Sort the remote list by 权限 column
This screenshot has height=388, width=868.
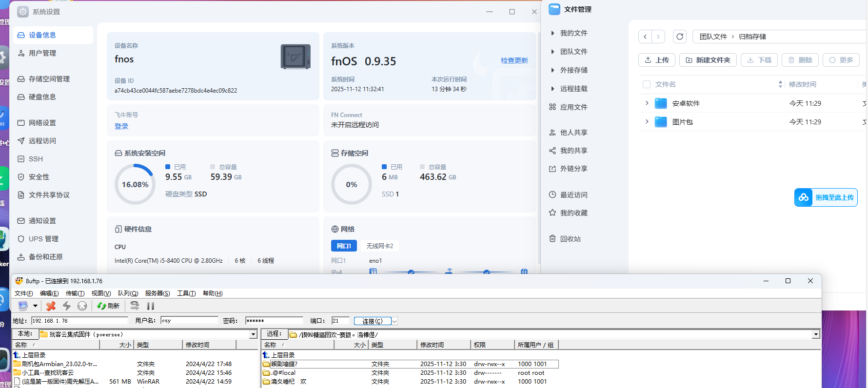click(493, 345)
